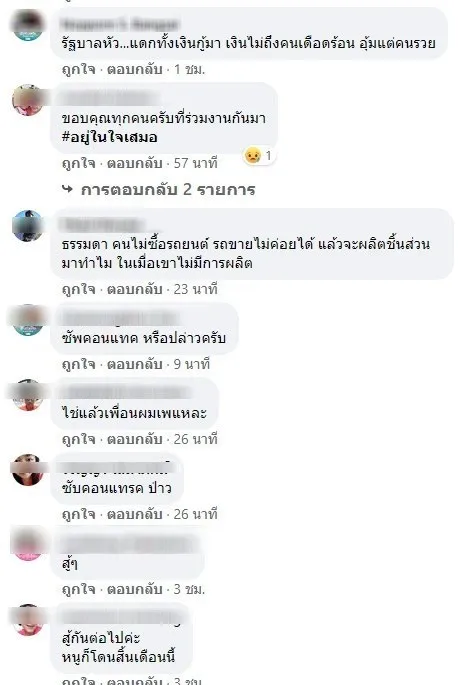Reply to the comment posted 9 นาที ago

click(x=135, y=364)
